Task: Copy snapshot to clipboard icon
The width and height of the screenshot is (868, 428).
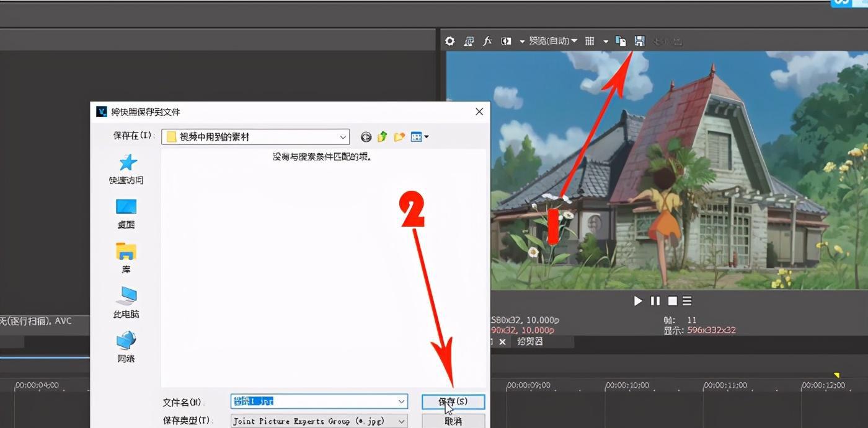Action: (x=621, y=41)
